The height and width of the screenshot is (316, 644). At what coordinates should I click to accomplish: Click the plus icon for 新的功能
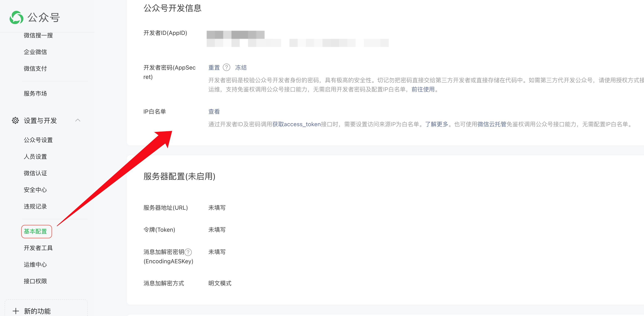16,311
